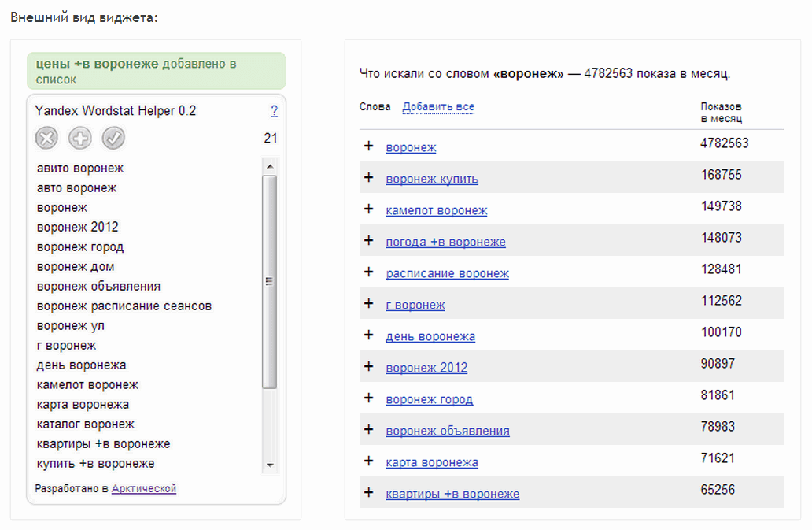
Task: Open the 'г воронеж' link in results table
Action: pos(415,305)
